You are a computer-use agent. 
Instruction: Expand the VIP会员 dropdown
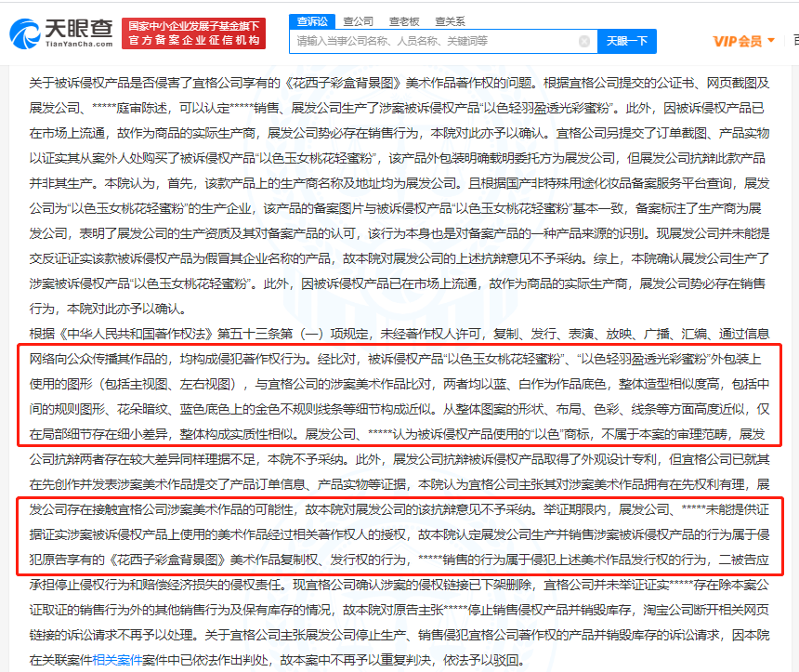tap(743, 41)
